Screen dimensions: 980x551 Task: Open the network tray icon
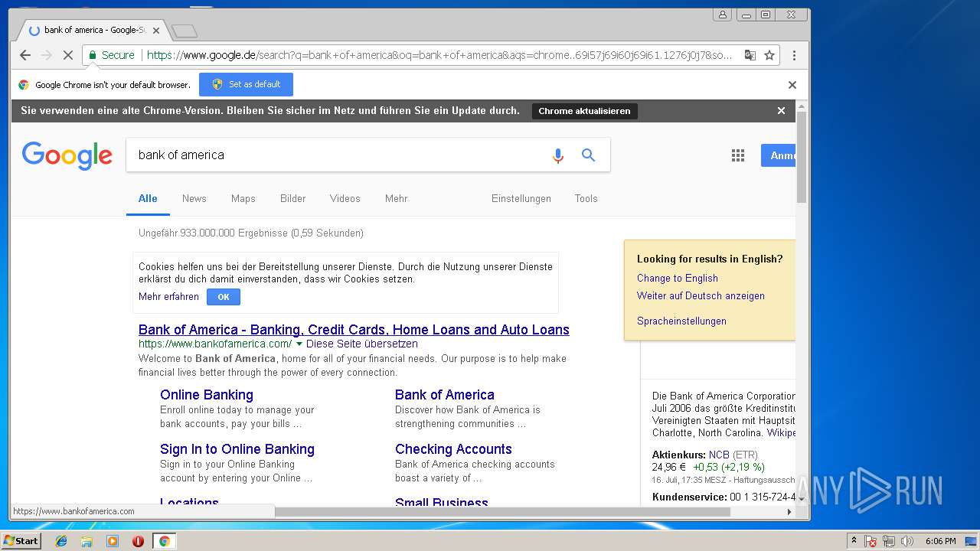coord(889,541)
